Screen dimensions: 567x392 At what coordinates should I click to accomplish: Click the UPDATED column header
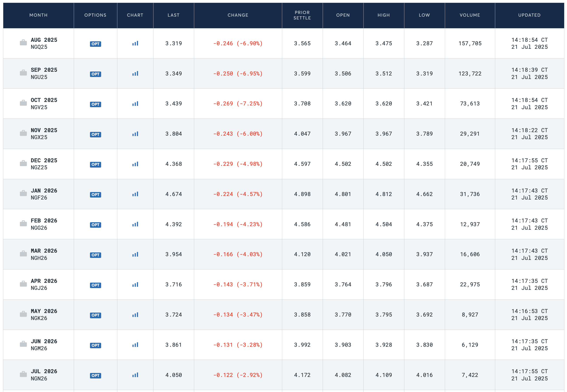click(529, 15)
